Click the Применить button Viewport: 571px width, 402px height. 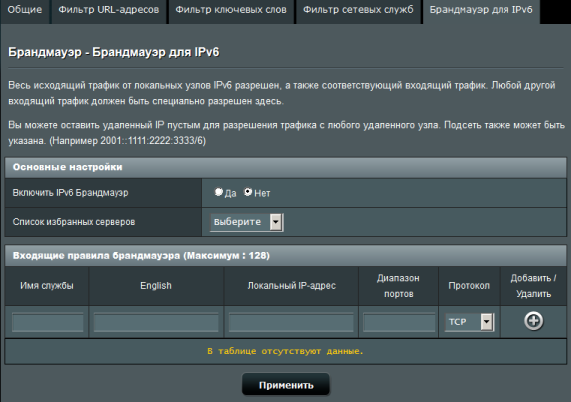coord(286,385)
